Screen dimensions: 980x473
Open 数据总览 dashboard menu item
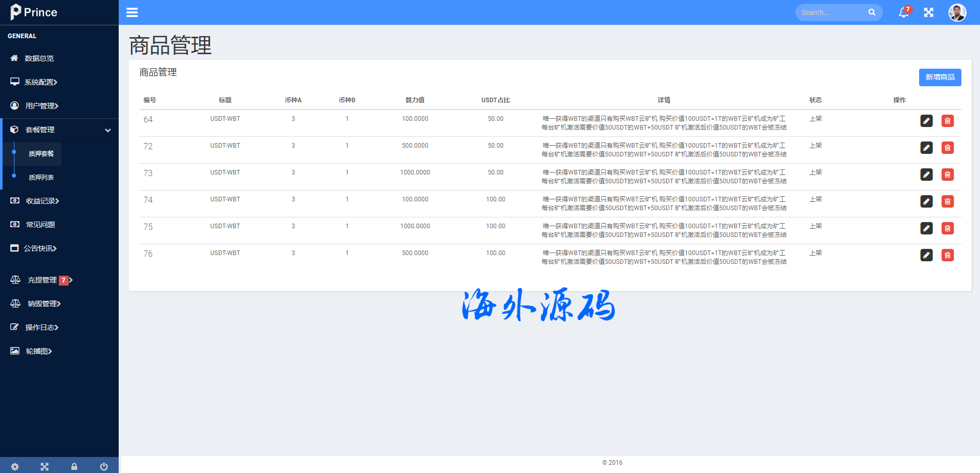pos(39,58)
